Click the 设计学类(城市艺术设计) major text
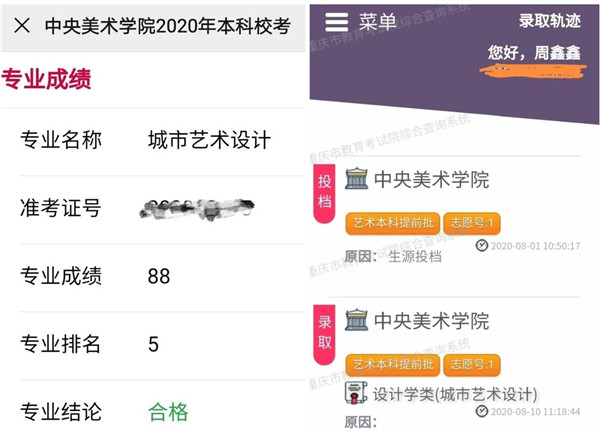This screenshot has width=600, height=434. tap(455, 394)
